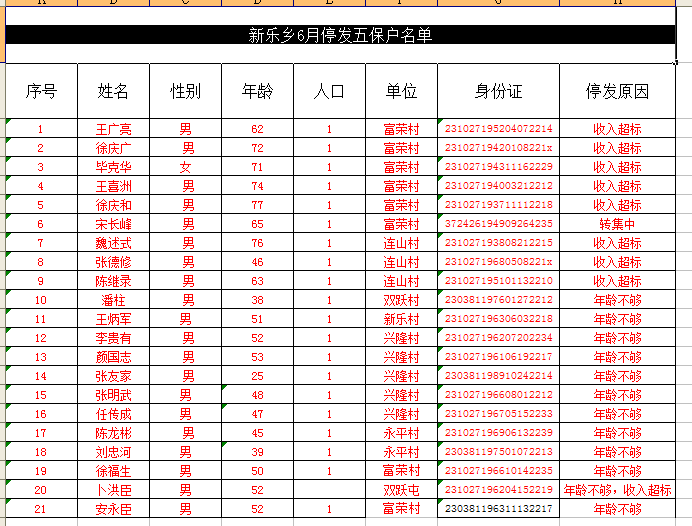This screenshot has width=692, height=526.
Task: Select the title cell 新乐乡6月停发五保户名单
Action: tap(340, 35)
